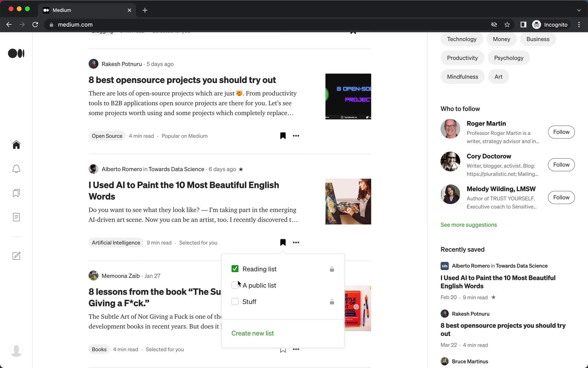588x368 pixels.
Task: Click Memoona Zaib's avatar
Action: [x=93, y=276]
